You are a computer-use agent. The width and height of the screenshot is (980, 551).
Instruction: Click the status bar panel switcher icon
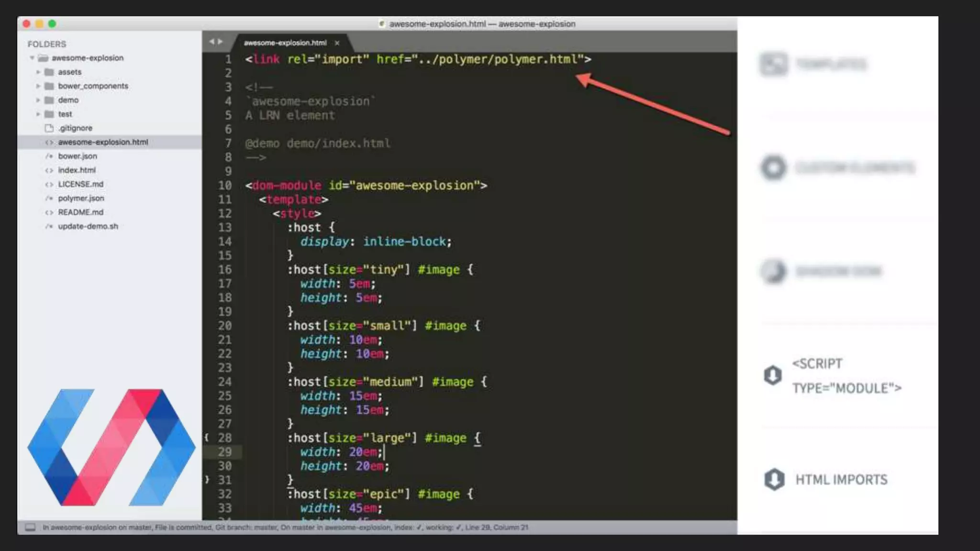(x=30, y=527)
